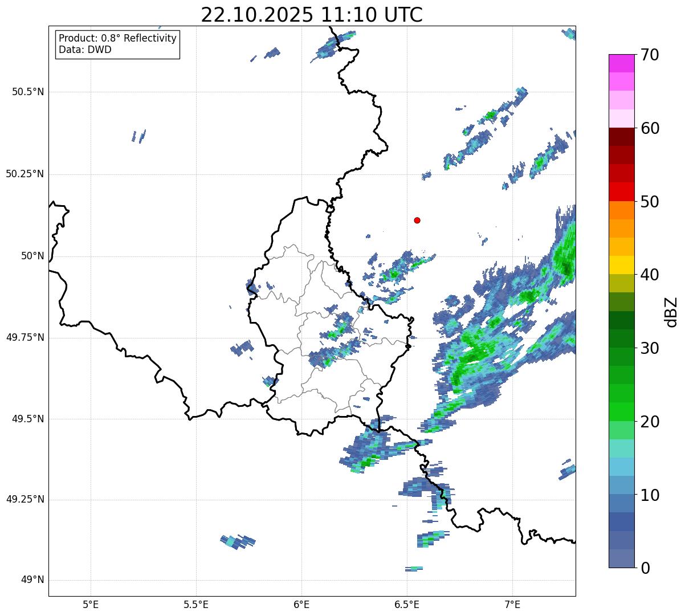Click the cyan colorbar segment above 10
Image resolution: width=685 pixels, height=616 pixels.
point(622,467)
